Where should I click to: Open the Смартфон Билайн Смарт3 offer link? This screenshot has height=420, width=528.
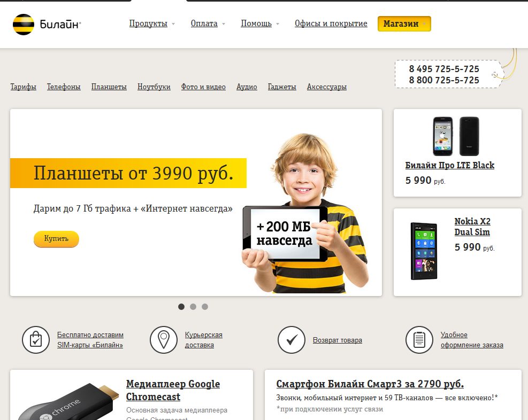click(370, 384)
